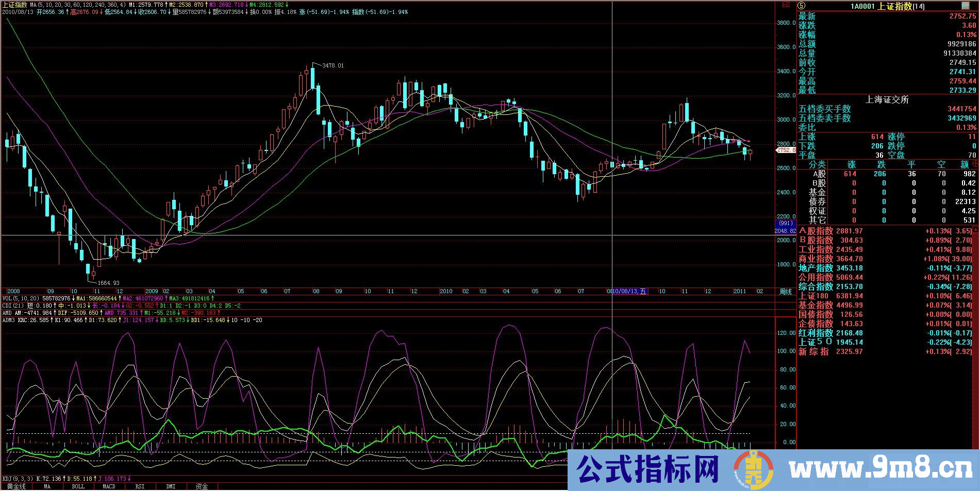This screenshot has width=980, height=491.
Task: Click the 1A0001 上证指数 quote header
Action: tap(887, 6)
